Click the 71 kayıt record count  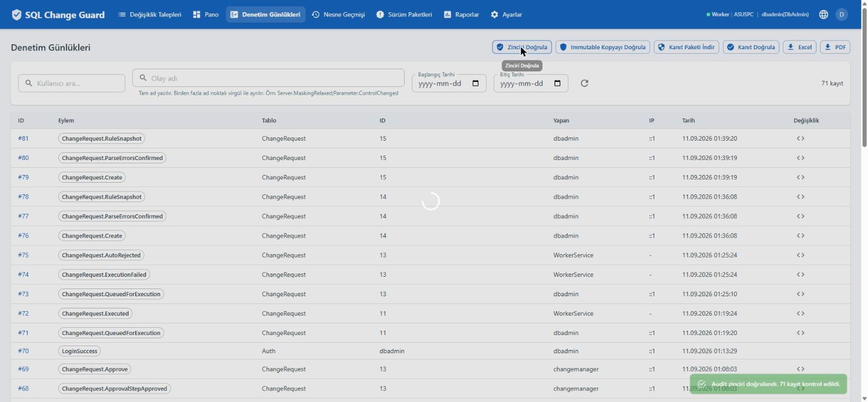pos(832,84)
